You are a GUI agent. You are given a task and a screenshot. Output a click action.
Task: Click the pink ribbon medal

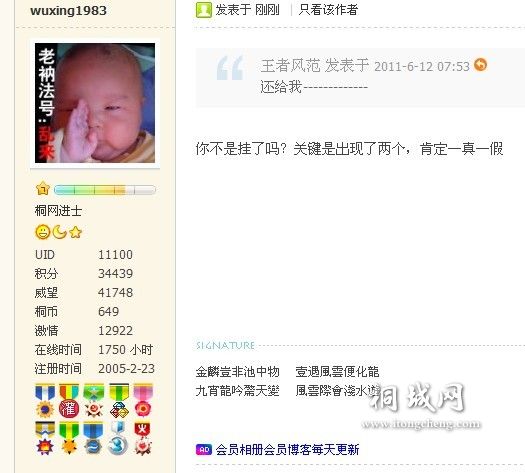[143, 401]
